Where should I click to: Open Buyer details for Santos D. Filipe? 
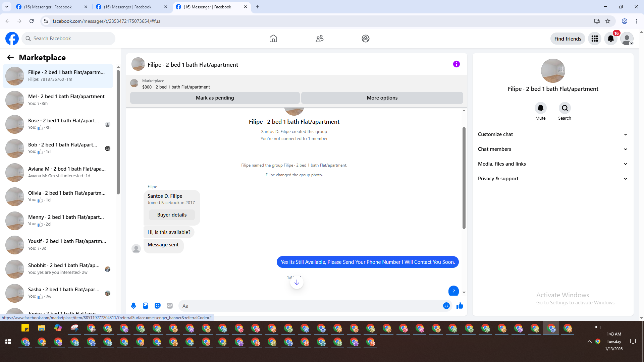click(x=172, y=215)
